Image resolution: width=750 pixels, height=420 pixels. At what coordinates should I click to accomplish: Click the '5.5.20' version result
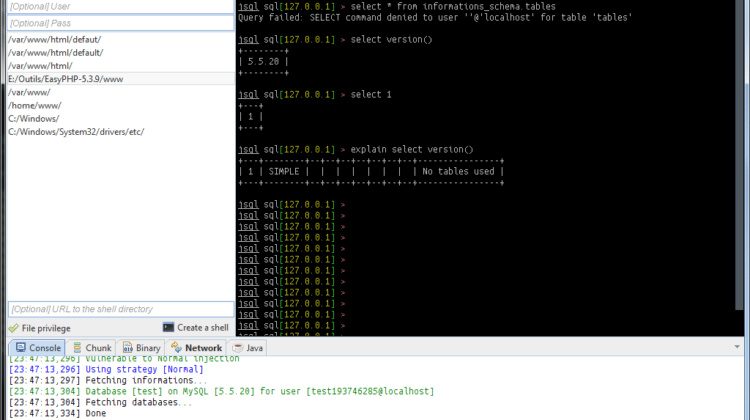(264, 62)
